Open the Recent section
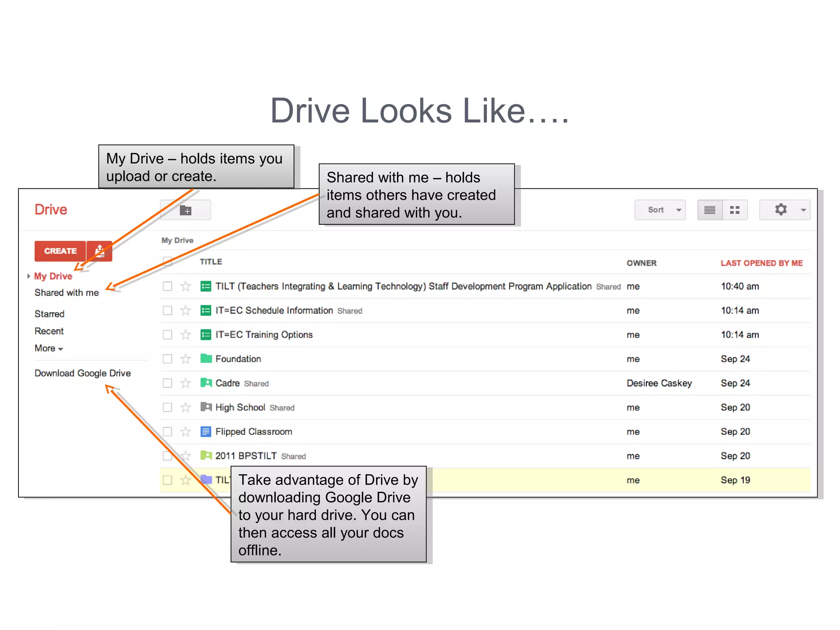The image size is (840, 630). pos(49,331)
